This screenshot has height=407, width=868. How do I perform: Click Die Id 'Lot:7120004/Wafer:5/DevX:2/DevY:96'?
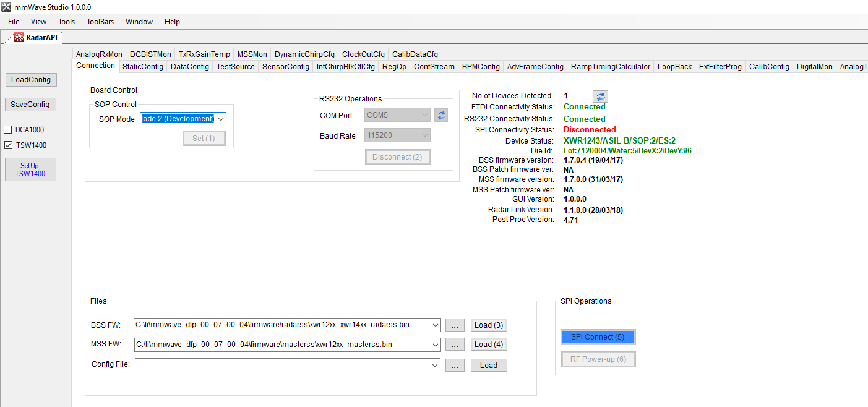pyautogui.click(x=627, y=151)
